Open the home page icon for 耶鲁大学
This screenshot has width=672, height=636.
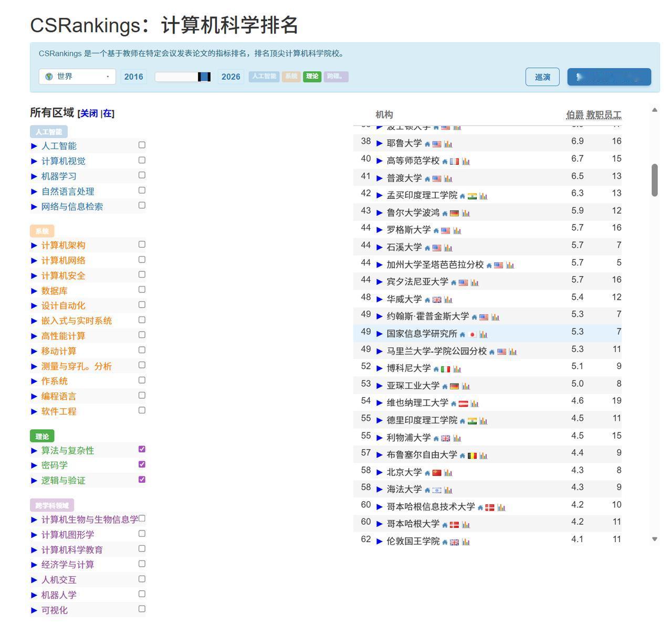tap(427, 144)
